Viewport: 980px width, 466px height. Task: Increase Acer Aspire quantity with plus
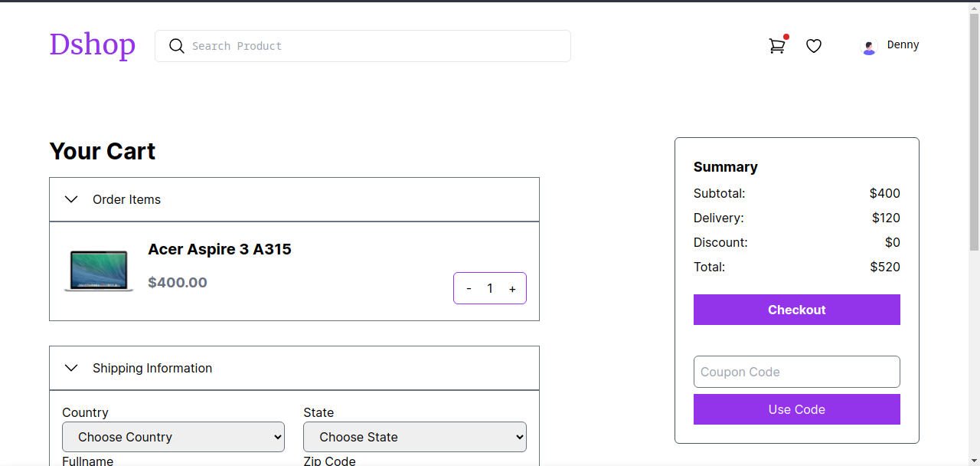512,289
